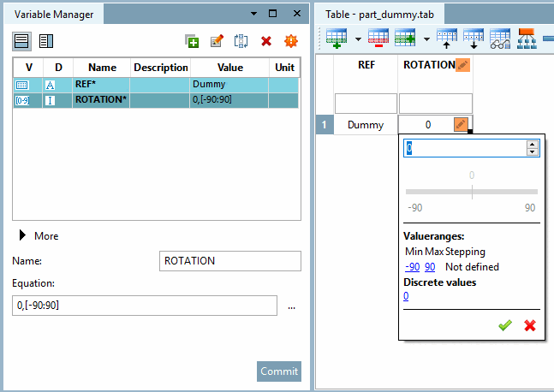Click the max value 90 link
This screenshot has width=554, height=392.
pos(430,266)
